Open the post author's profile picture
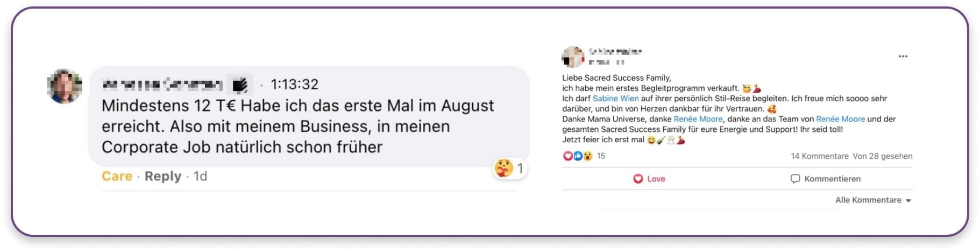The image size is (980, 252). [x=572, y=57]
